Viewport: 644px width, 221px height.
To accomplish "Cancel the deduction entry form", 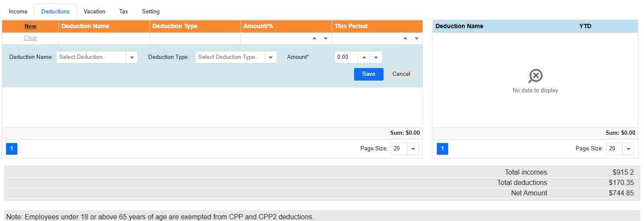I will point(401,74).
